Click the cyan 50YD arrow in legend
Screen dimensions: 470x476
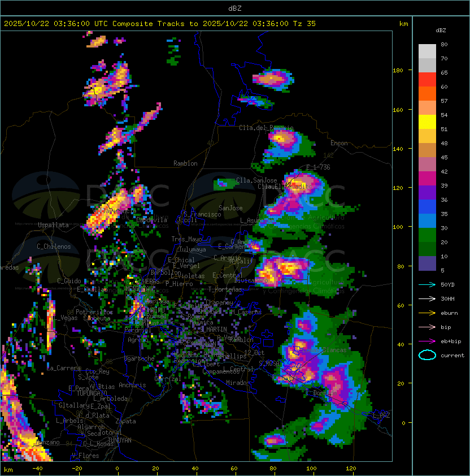427,285
